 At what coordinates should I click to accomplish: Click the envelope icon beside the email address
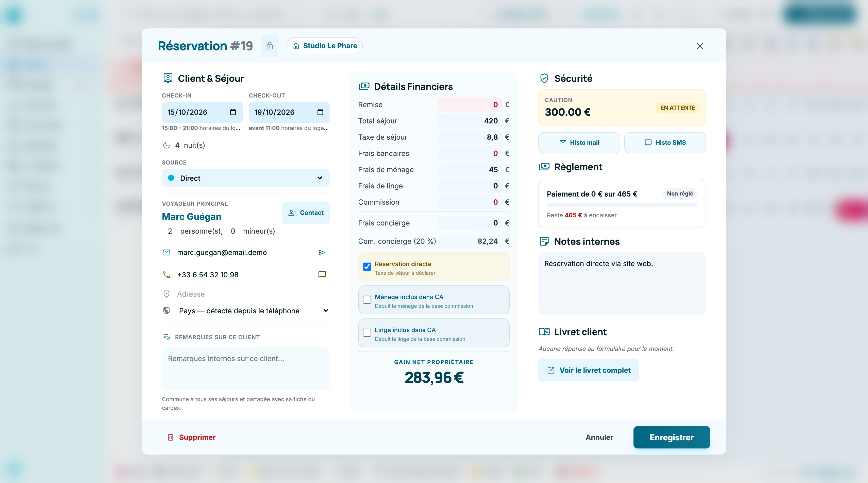coord(166,252)
